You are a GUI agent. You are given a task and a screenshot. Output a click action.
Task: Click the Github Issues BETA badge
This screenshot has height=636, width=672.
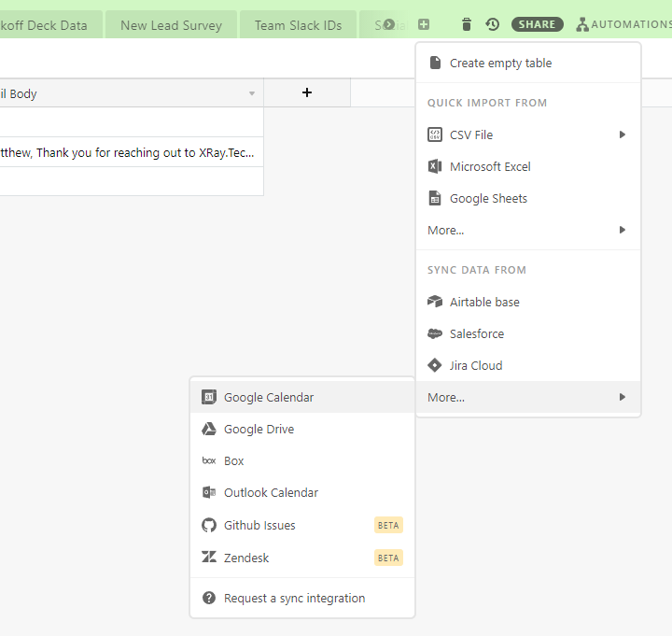point(388,525)
